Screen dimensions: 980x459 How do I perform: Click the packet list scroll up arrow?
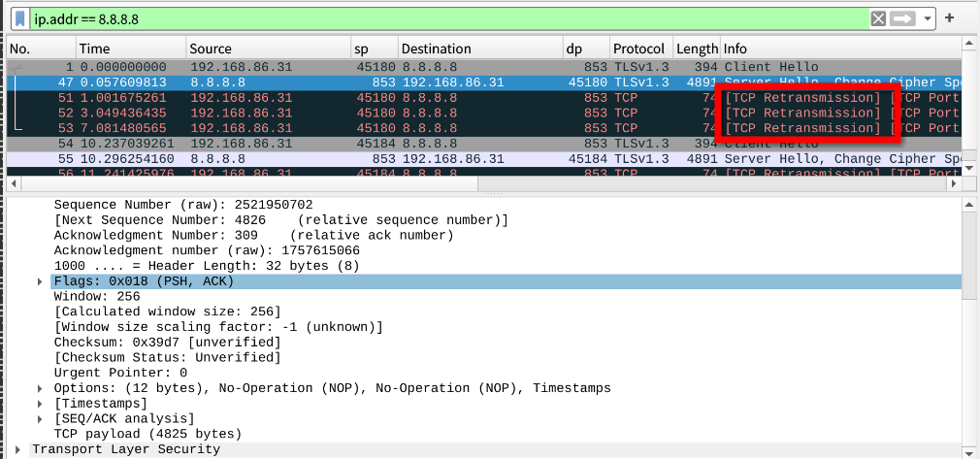[969, 45]
